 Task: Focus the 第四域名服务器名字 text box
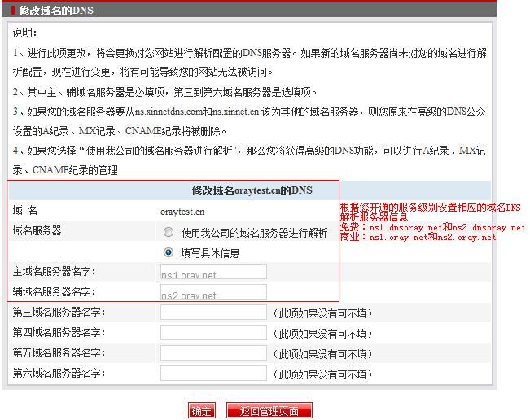(213, 332)
